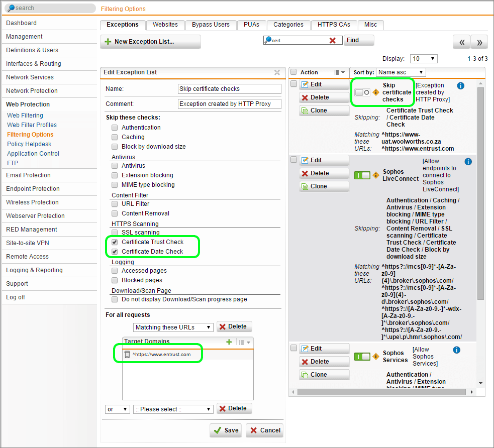The image size is (494, 448).
Task: Check the Accessed pages logging option
Action: click(x=115, y=271)
